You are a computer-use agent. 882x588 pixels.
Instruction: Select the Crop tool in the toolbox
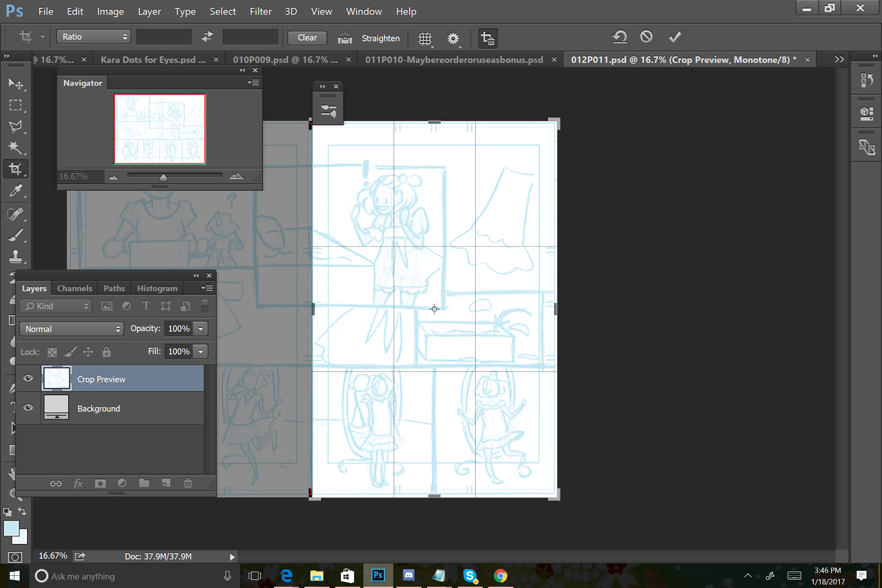click(x=15, y=169)
